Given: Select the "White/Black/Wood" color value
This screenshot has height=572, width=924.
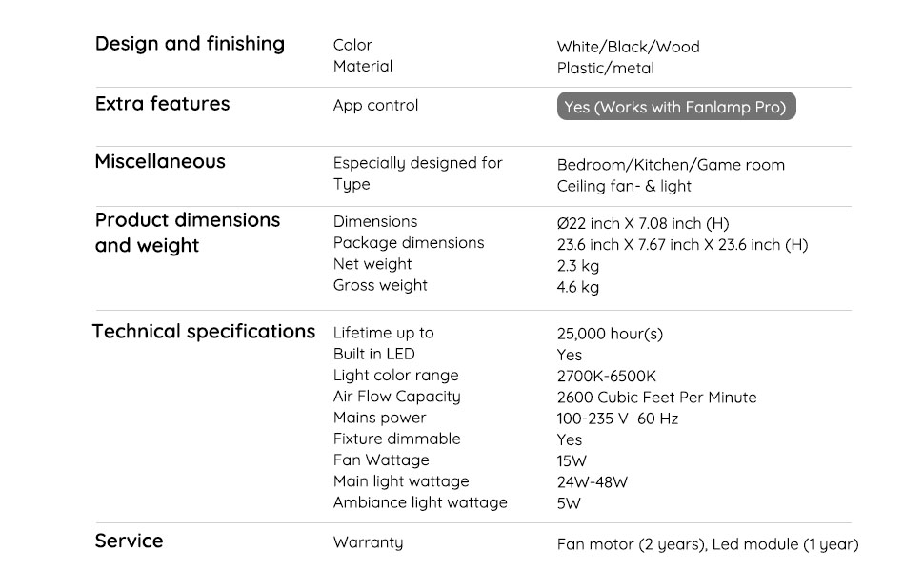Looking at the screenshot, I should (x=628, y=47).
